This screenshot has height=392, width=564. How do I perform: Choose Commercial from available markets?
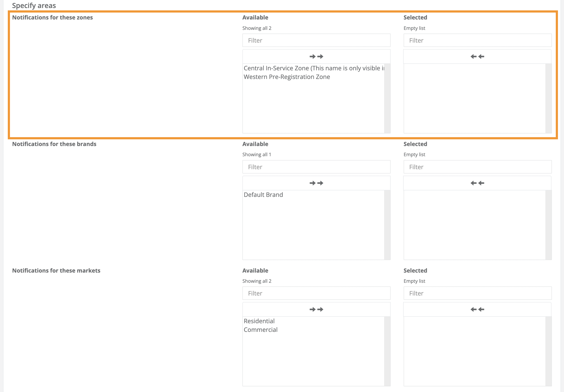[260, 330]
